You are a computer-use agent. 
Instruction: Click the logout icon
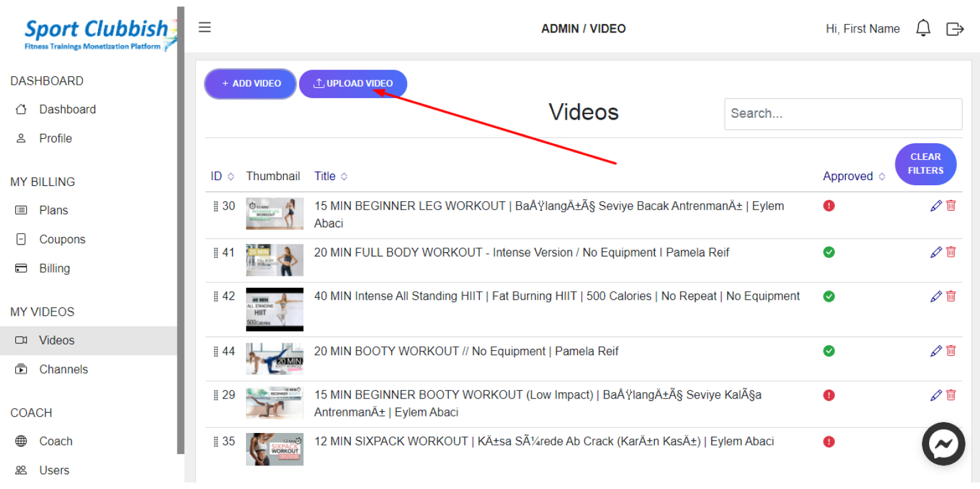955,29
